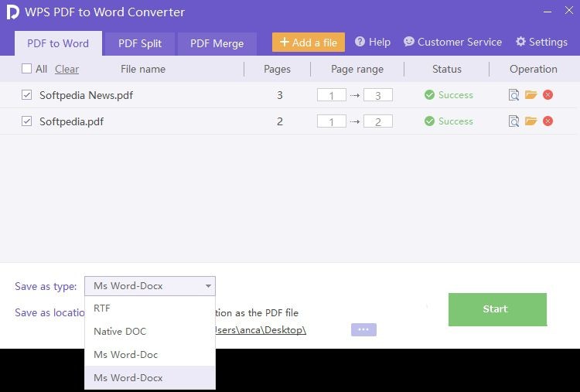Switch to the PDF Merge tab

coord(217,43)
